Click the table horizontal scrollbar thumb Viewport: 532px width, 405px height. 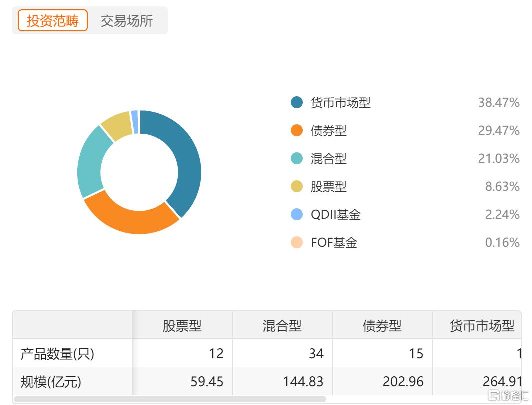click(x=170, y=399)
